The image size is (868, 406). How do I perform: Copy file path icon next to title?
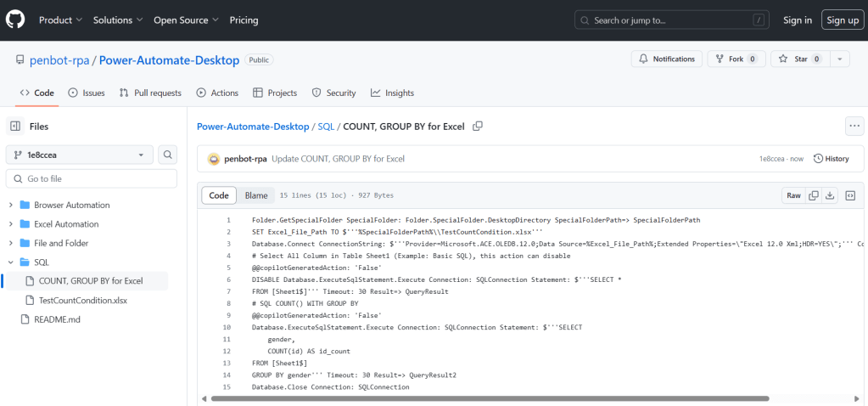coord(478,127)
